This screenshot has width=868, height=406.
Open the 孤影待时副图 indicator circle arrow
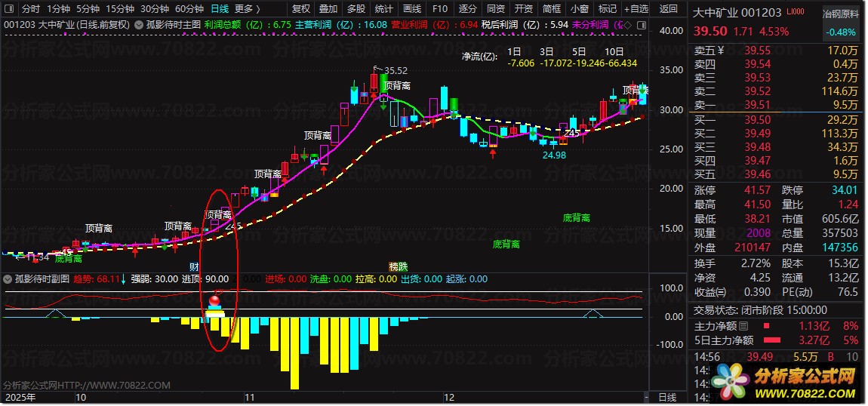click(9, 279)
